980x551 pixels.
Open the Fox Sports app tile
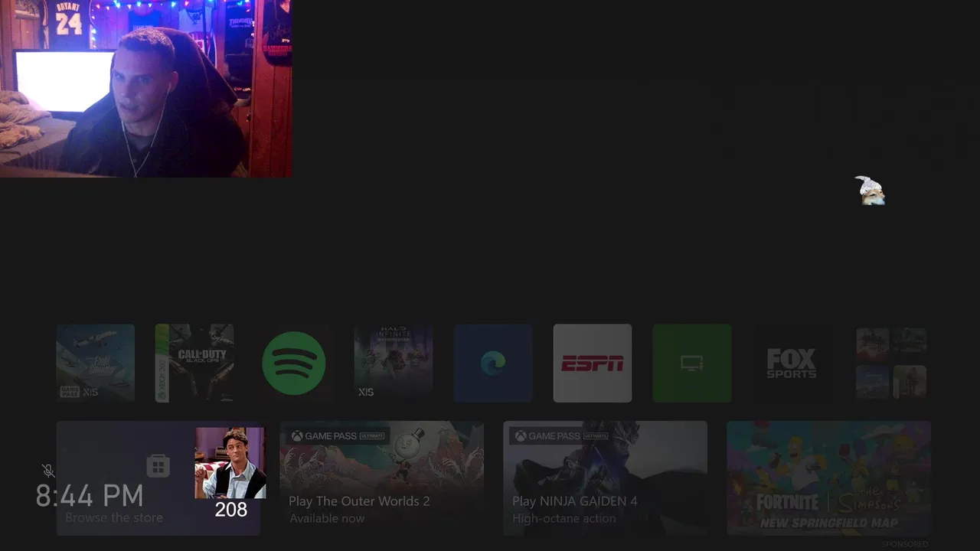[x=792, y=363]
